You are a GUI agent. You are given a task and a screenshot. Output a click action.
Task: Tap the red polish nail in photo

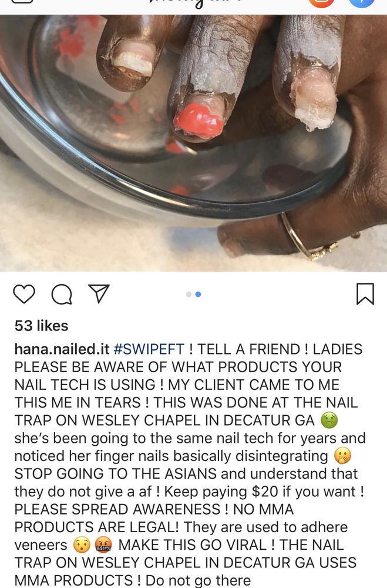point(198,121)
